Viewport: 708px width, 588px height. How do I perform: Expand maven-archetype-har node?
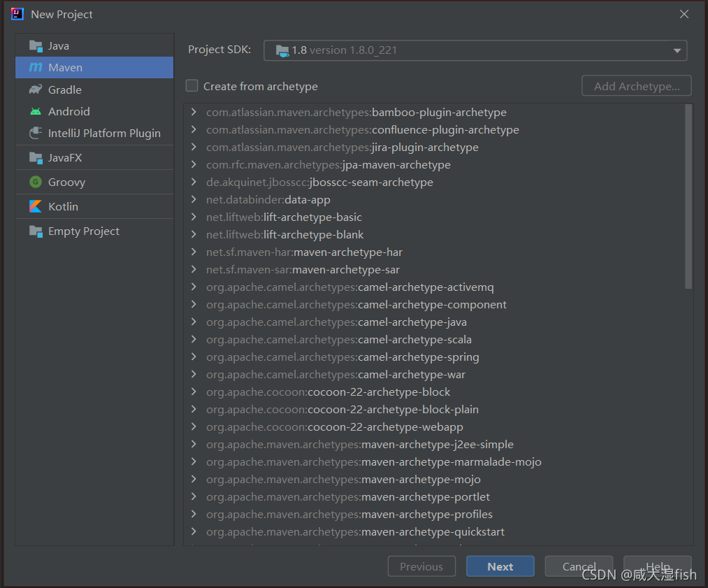coord(194,252)
